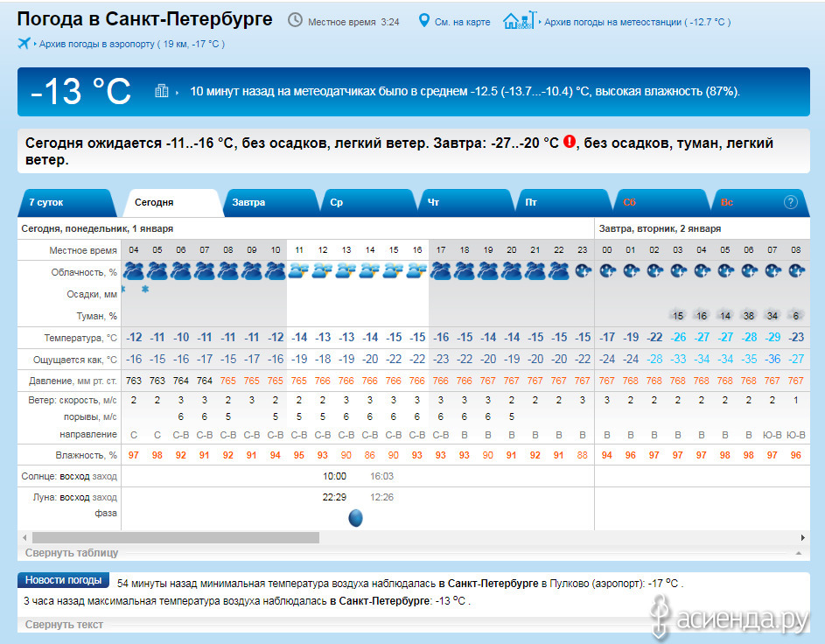Click the Новости погоды label
Image resolution: width=825 pixels, height=644 pixels.
click(64, 580)
